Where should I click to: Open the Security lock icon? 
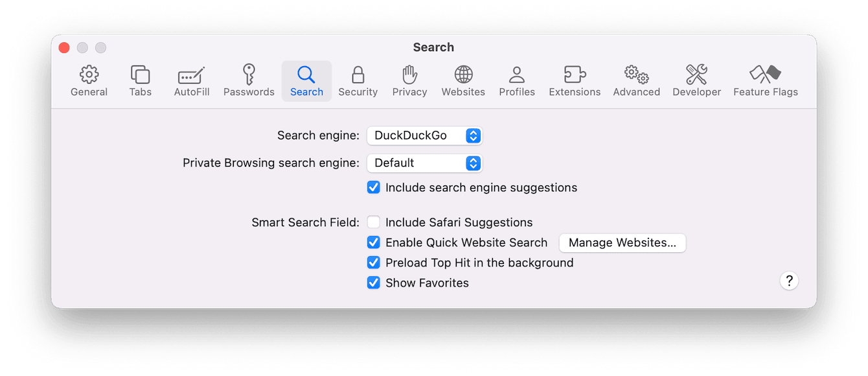358,79
